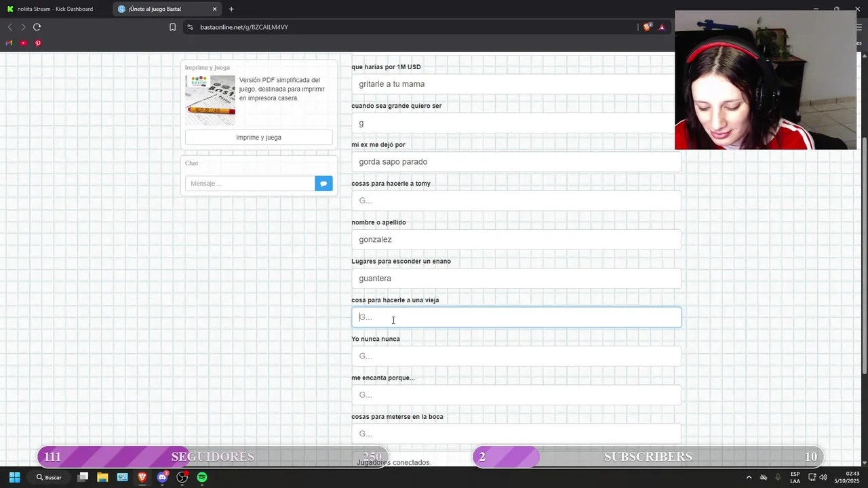Image resolution: width=868 pixels, height=488 pixels.
Task: Click the Imprime y juega PDF thumbnail
Action: pyautogui.click(x=210, y=100)
